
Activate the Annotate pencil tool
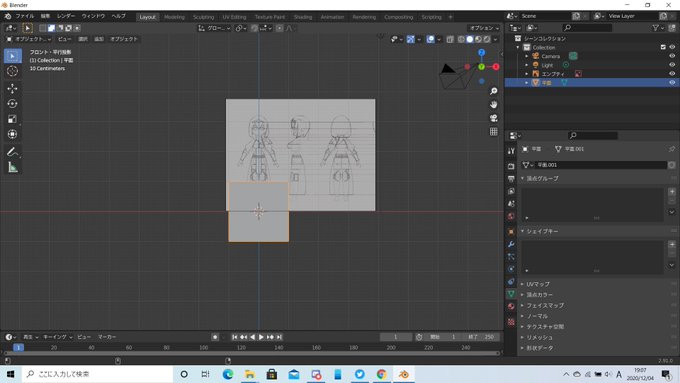point(12,152)
